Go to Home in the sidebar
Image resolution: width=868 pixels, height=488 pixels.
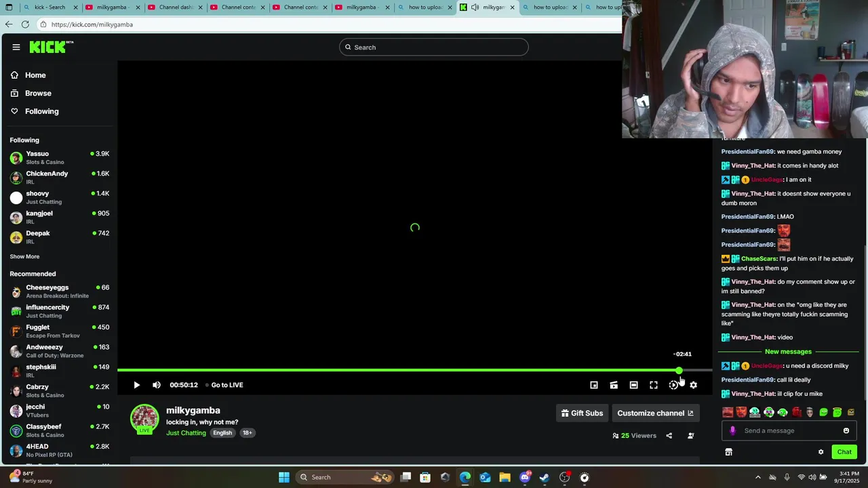[x=35, y=75]
